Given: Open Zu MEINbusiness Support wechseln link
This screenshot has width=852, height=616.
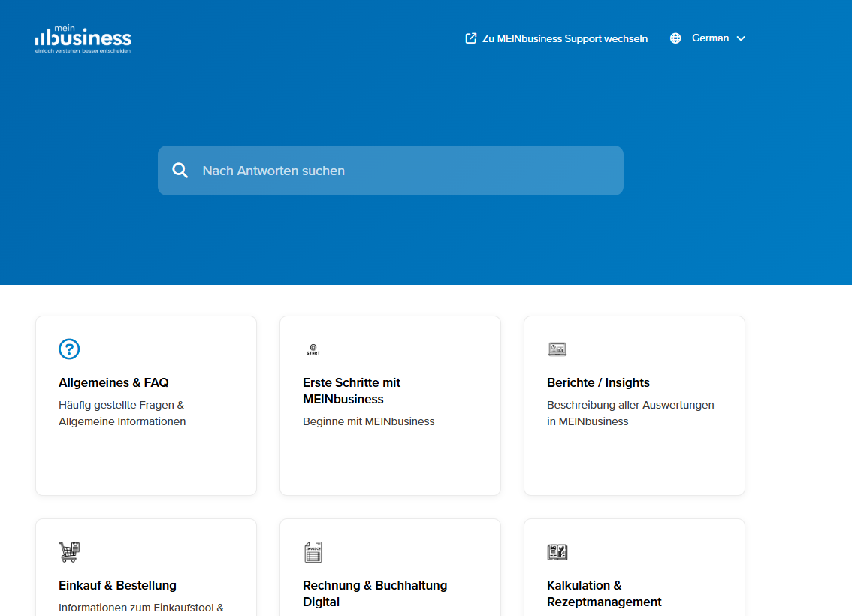Looking at the screenshot, I should point(557,38).
